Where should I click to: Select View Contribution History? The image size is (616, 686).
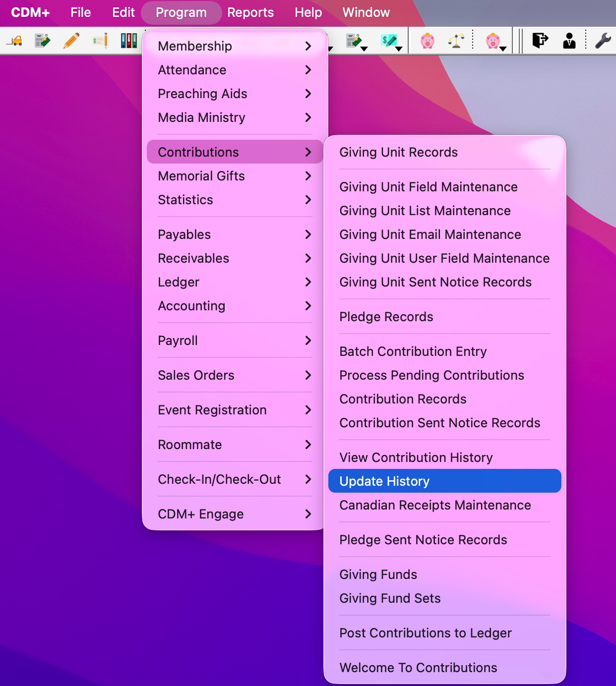coord(445,457)
